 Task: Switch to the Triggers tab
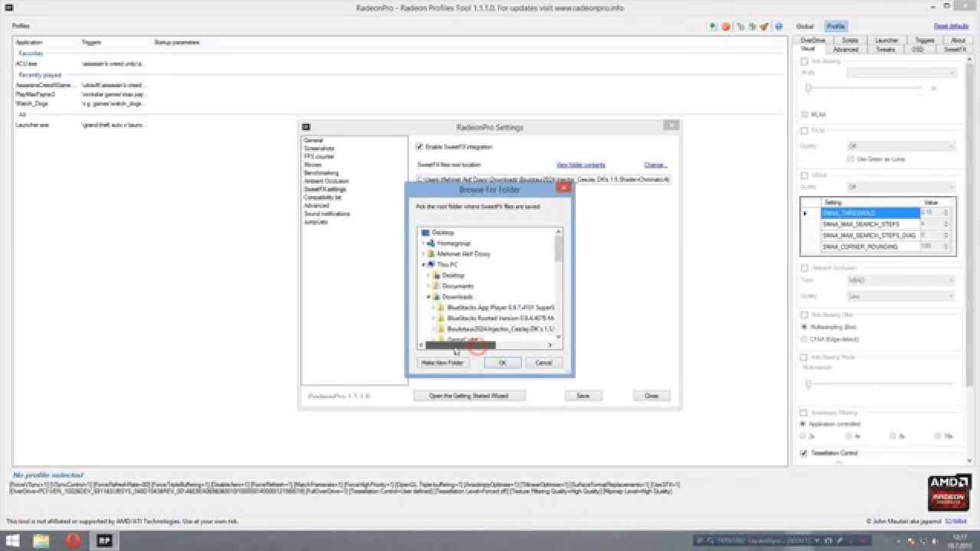pos(924,40)
